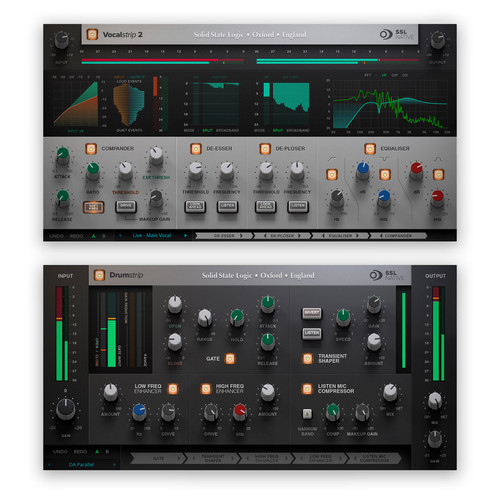Click the Vocalstrip 2 Output knob
This screenshot has height=500, width=500.
coord(437,41)
